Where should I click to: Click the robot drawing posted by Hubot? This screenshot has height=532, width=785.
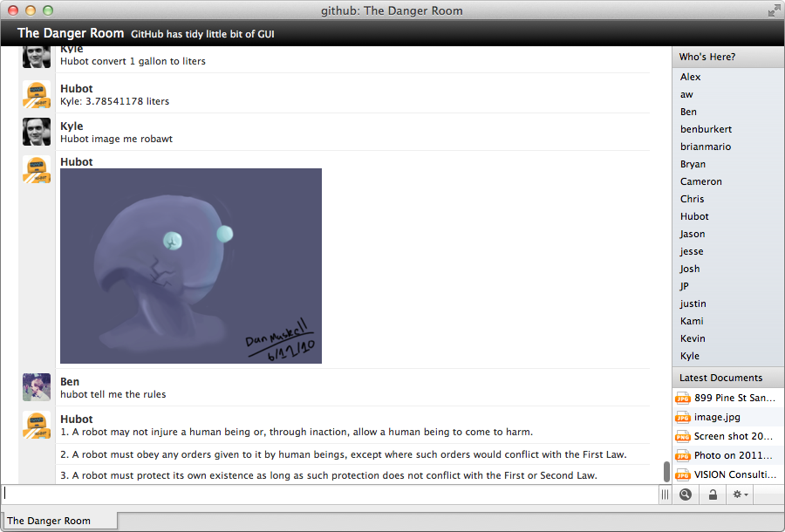pyautogui.click(x=190, y=266)
